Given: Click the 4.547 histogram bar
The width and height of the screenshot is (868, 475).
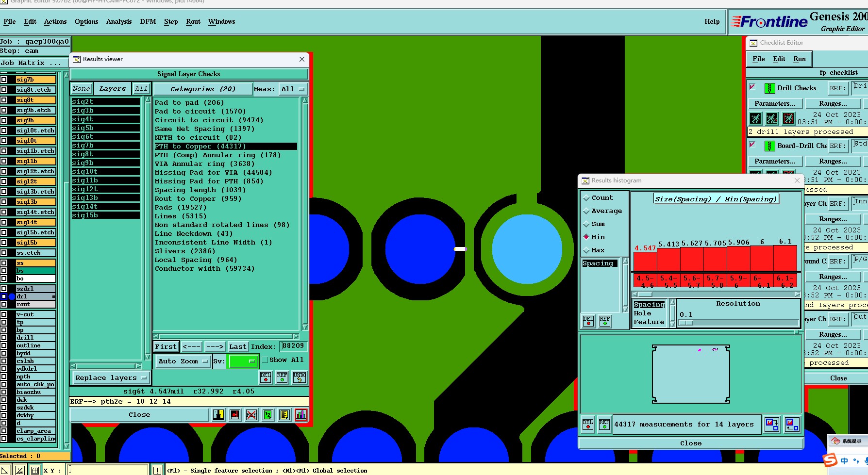Looking at the screenshot, I should pos(645,262).
